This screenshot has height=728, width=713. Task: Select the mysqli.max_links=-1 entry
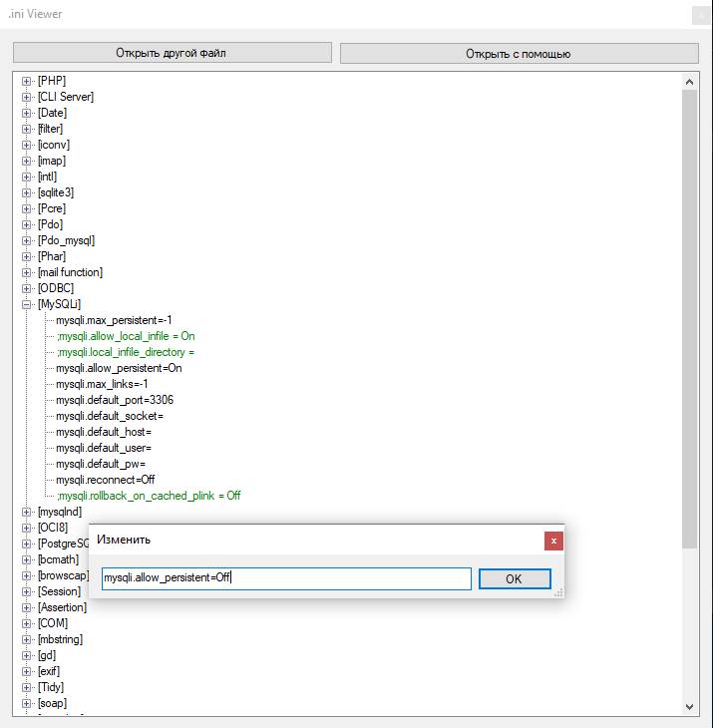click(102, 384)
